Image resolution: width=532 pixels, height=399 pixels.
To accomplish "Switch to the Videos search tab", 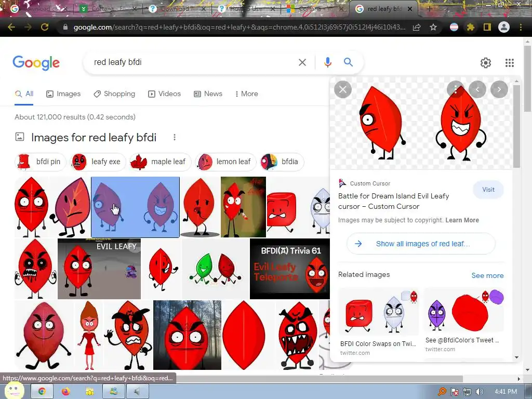I will tap(165, 94).
